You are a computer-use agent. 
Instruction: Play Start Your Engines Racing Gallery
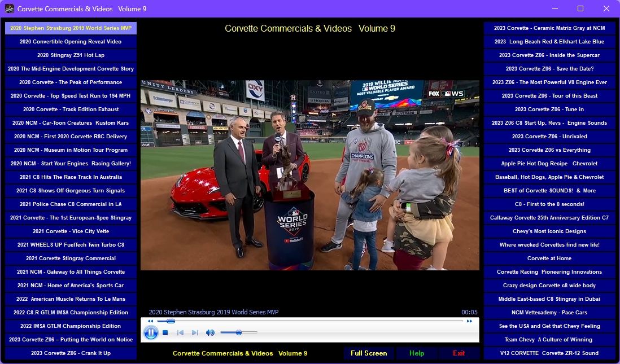71,164
